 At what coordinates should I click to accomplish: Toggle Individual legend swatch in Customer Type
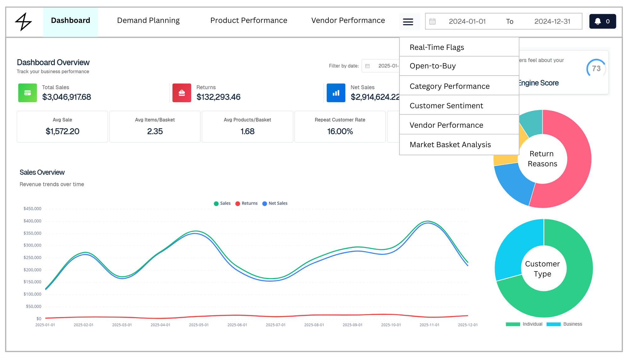click(513, 324)
